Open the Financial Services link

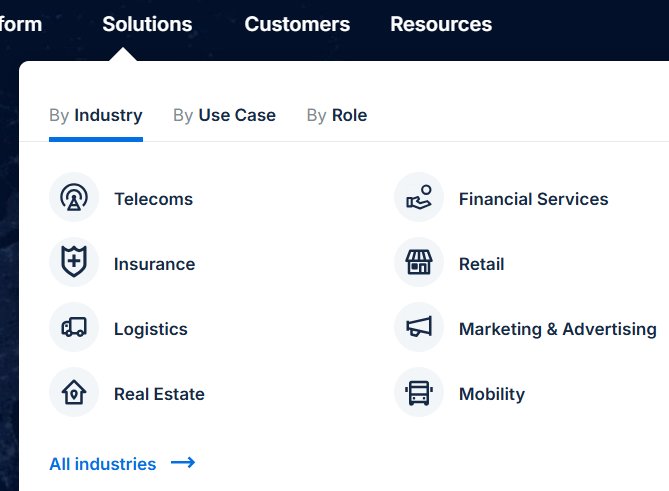click(x=533, y=199)
